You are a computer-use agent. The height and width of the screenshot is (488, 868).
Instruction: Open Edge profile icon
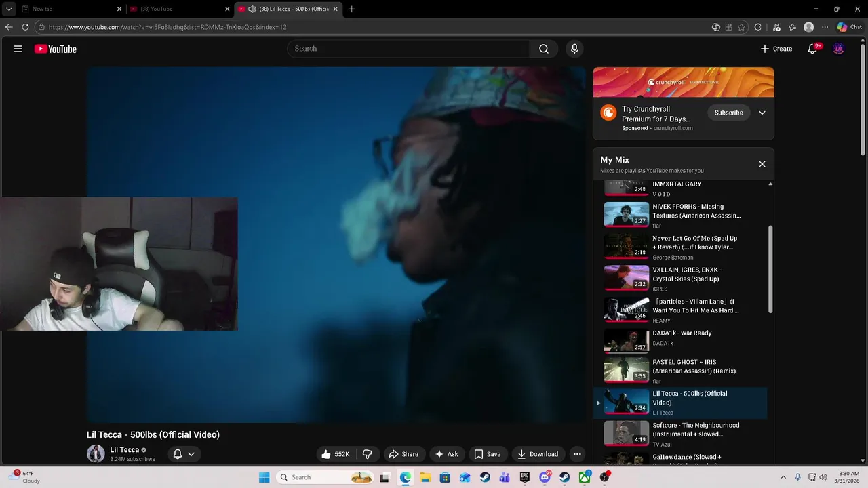pyautogui.click(x=808, y=27)
